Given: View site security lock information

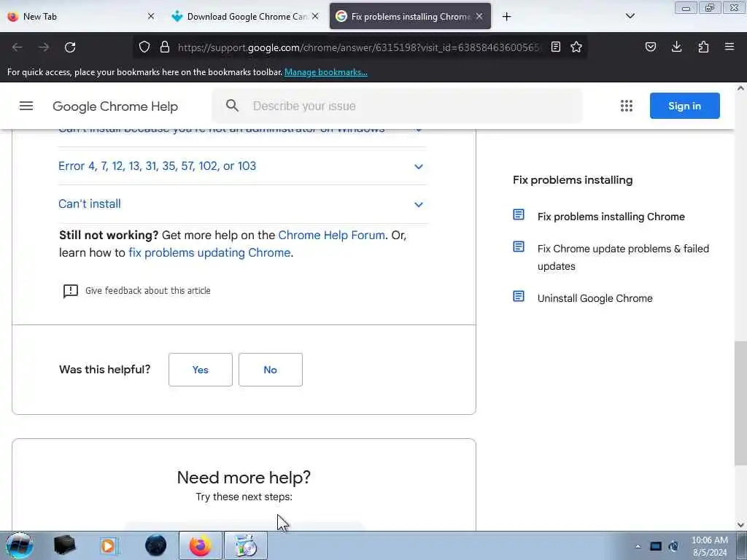Looking at the screenshot, I should click(165, 47).
